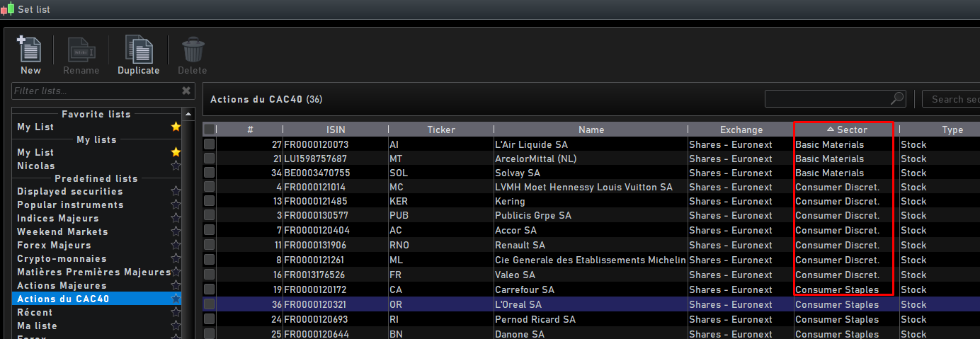
Task: Check the box for Solvay SA
Action: (x=209, y=173)
